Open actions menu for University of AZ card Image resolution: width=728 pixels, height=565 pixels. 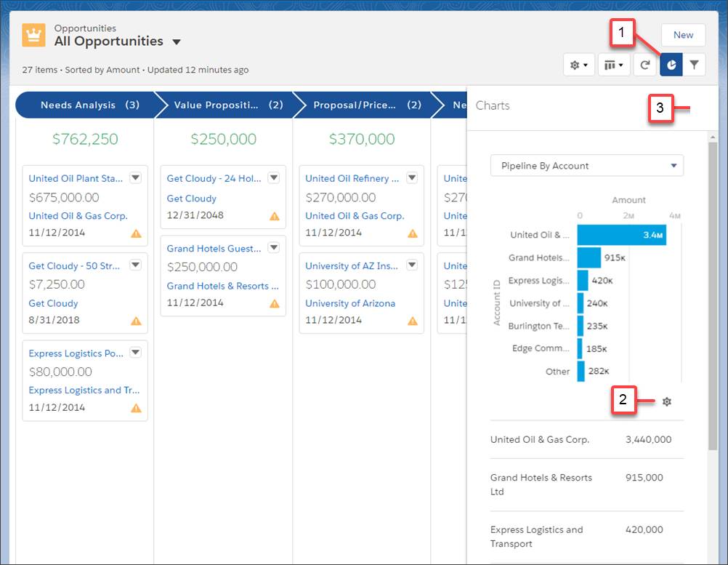[x=412, y=265]
